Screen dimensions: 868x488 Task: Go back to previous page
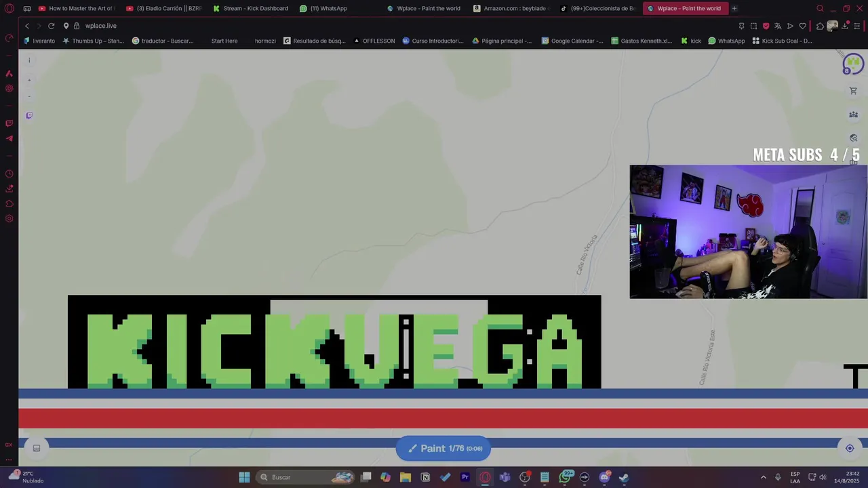(26, 26)
